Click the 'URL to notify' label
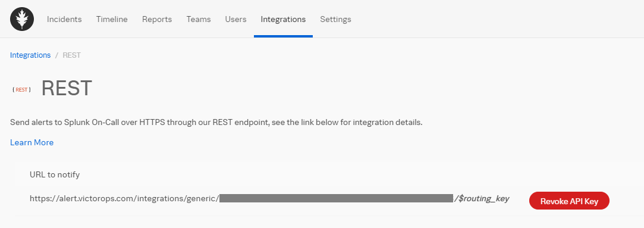 click(55, 174)
